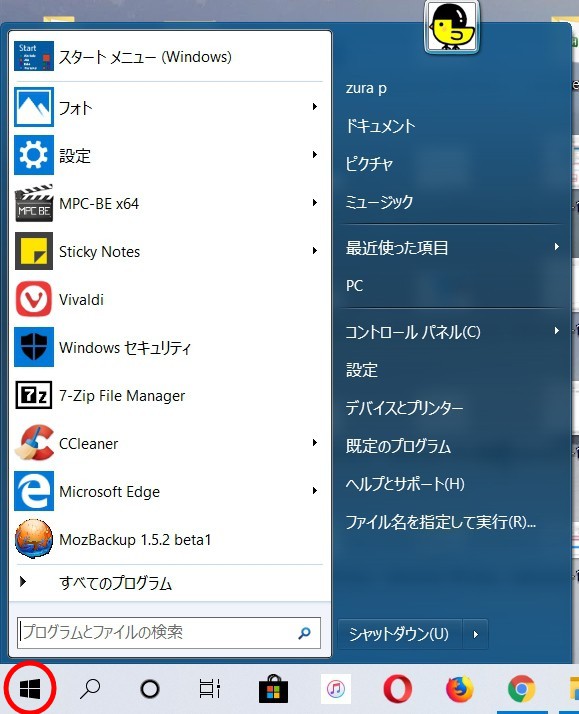
Task: Click the プログラムとファイルの検索 search field
Action: click(x=169, y=632)
